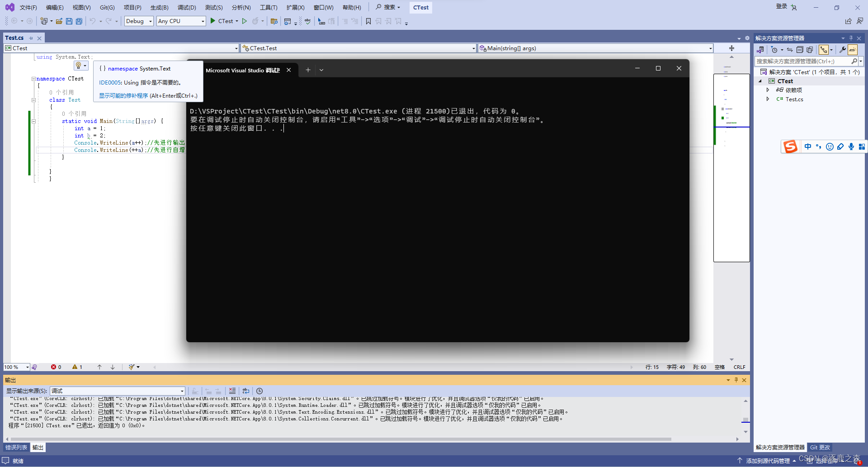Screen dimensions: 868x467
Task: Toggle word wrap in Output panel
Action: [246, 391]
